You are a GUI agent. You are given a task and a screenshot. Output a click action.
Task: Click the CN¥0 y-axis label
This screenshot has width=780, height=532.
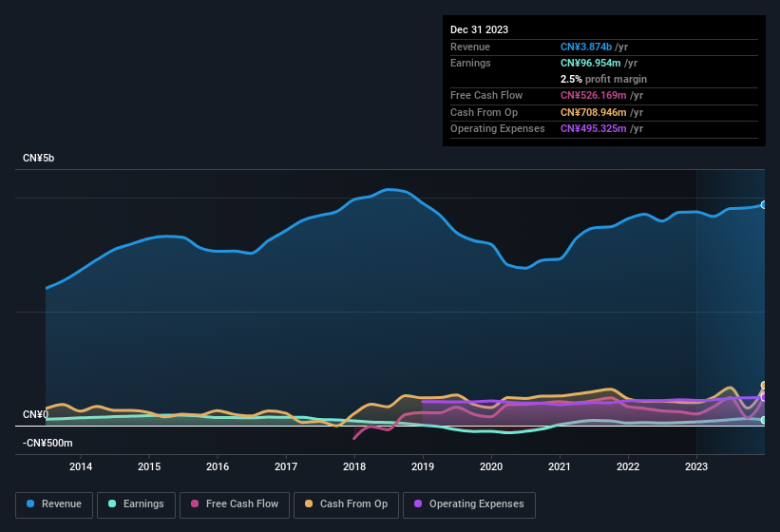[36, 414]
